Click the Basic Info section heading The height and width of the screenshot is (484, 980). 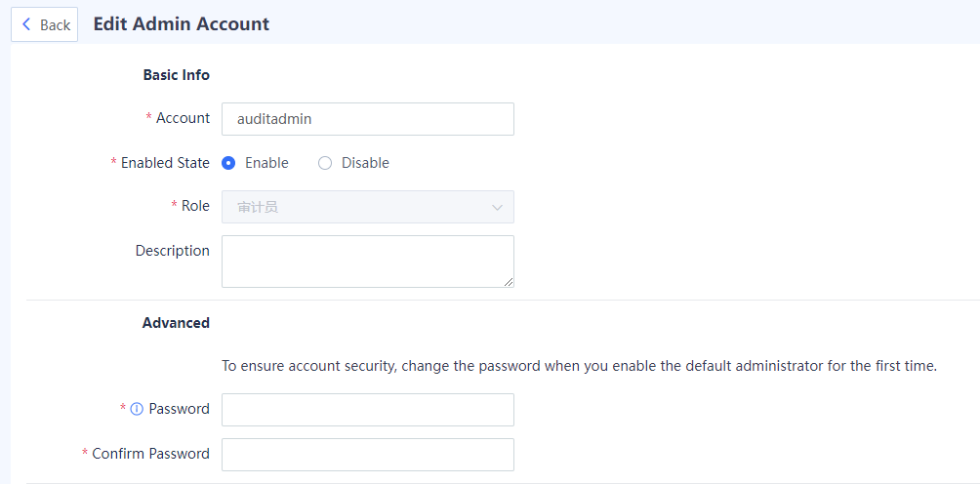click(177, 75)
